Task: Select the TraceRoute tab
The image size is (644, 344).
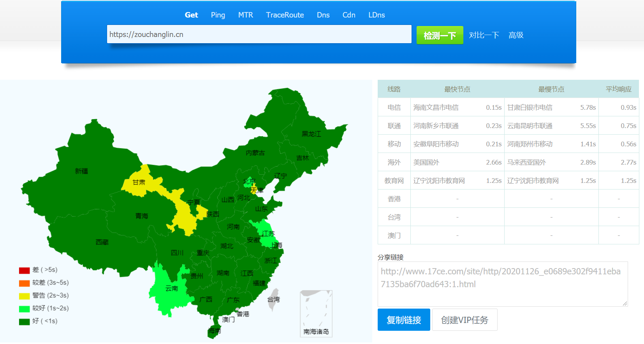Action: coord(285,15)
